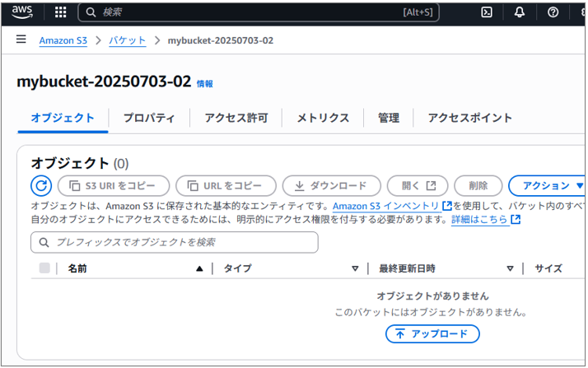Screen dimensions: 588x368
Task: Click the mybucket-20250703-02 breadcrumb text
Action: 221,40
